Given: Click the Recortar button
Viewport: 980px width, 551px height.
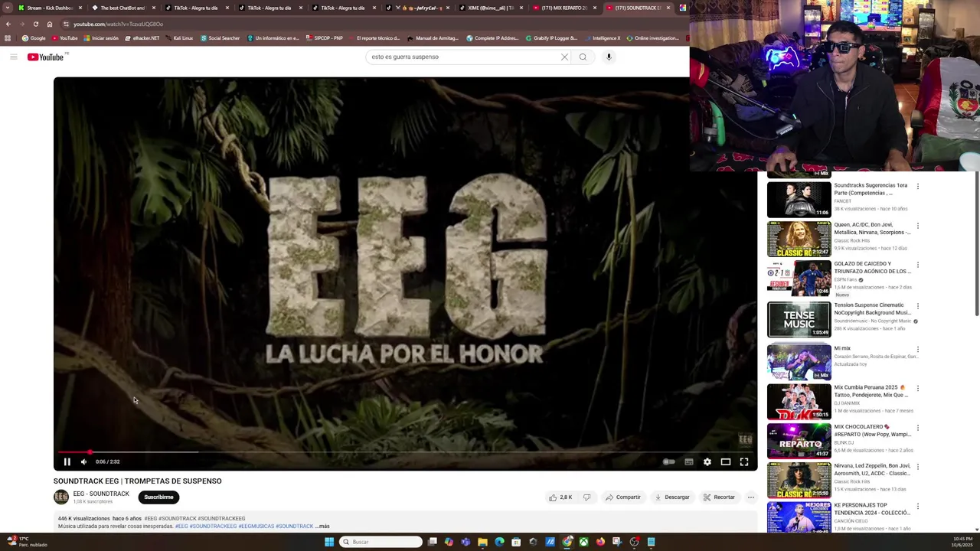Looking at the screenshot, I should 720,497.
